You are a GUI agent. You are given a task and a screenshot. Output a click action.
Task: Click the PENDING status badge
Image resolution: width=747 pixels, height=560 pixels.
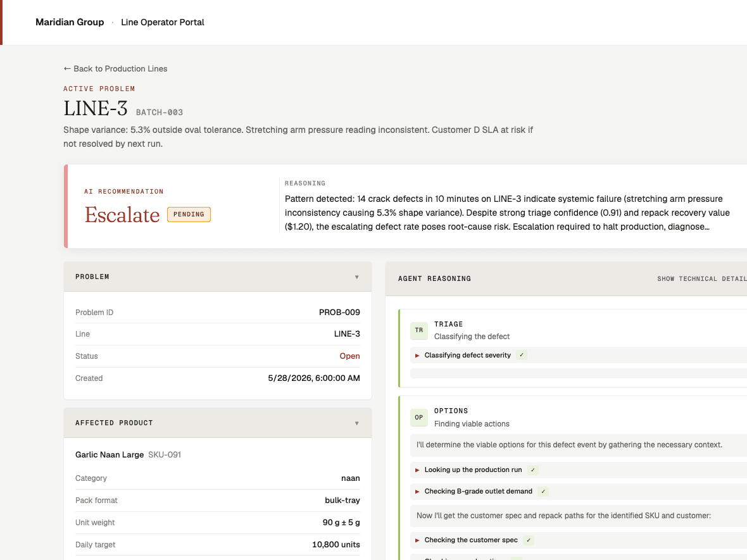point(189,215)
